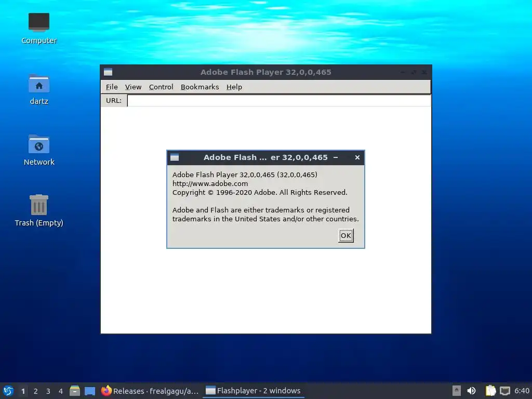
Task: Open the Lubuntu start menu icon
Action: pyautogui.click(x=8, y=391)
